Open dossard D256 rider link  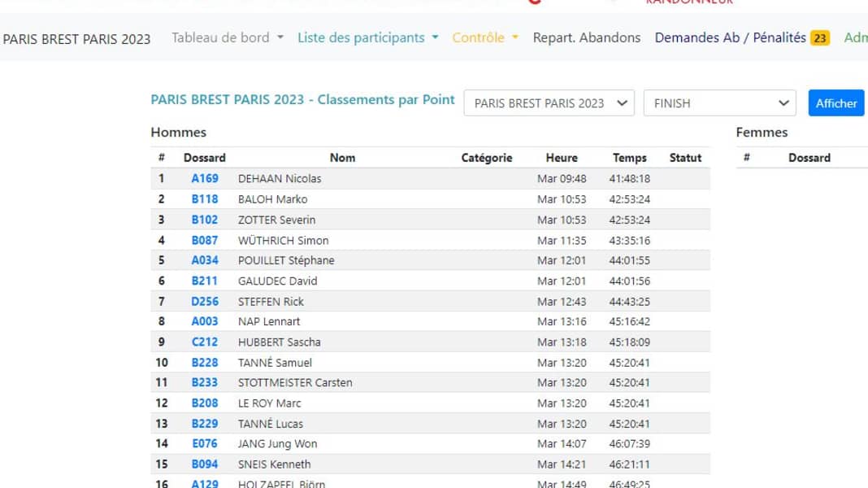coord(205,301)
